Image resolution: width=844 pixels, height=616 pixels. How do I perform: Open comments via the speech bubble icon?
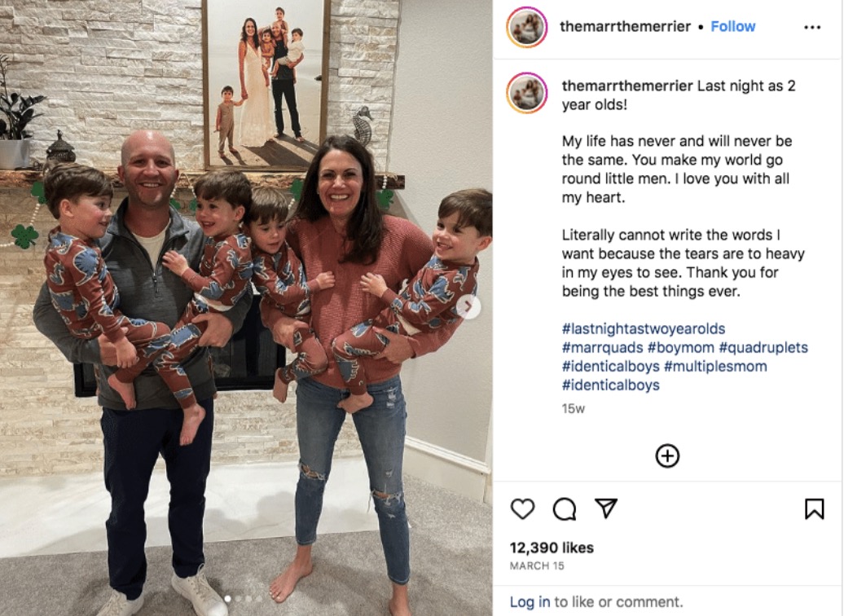coord(564,508)
